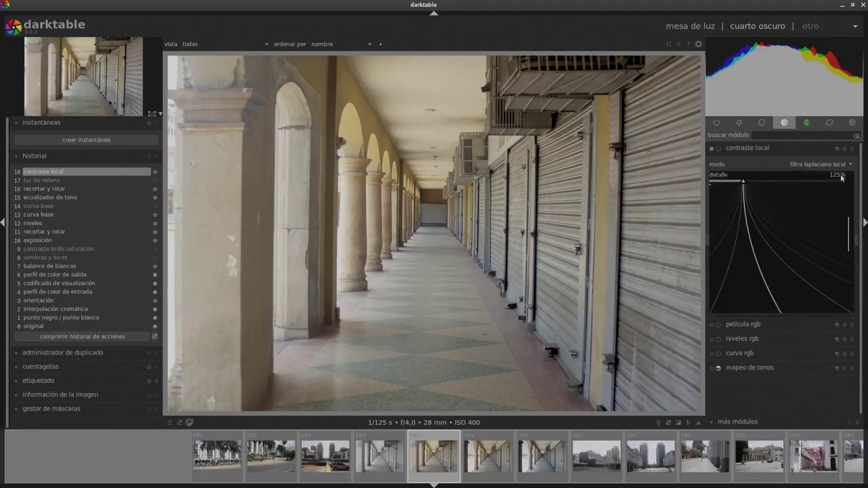868x488 pixels.
Task: Toggle status dot of exposición history item
Action: (x=155, y=241)
